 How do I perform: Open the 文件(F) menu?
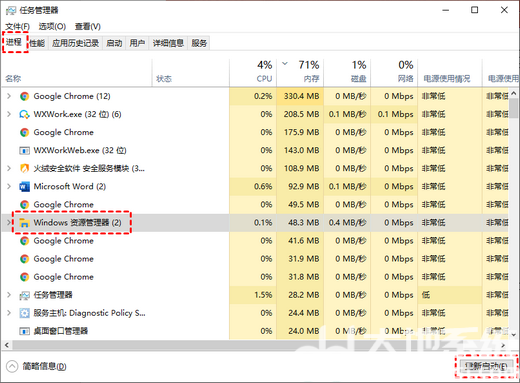(17, 26)
